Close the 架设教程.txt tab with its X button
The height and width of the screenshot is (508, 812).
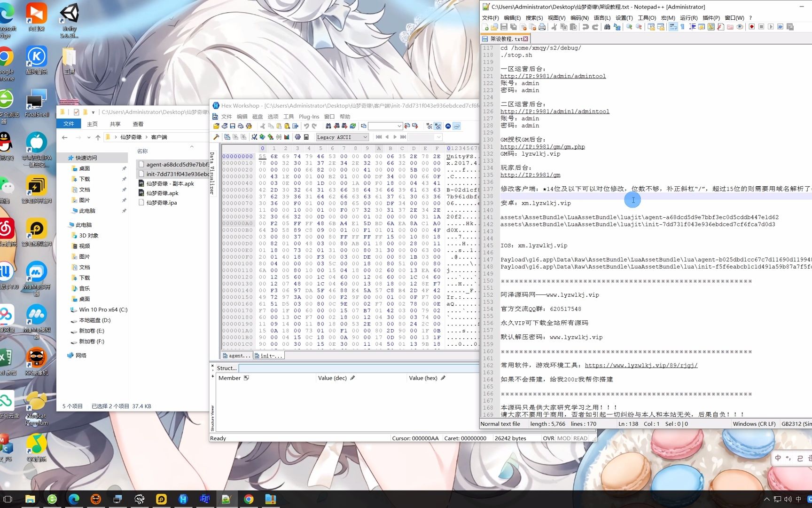526,39
